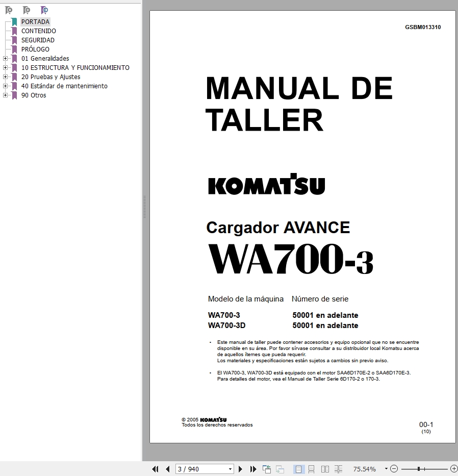Open 20 Pruebas y Ajustes bookmark
The image size is (458, 476).
point(50,77)
